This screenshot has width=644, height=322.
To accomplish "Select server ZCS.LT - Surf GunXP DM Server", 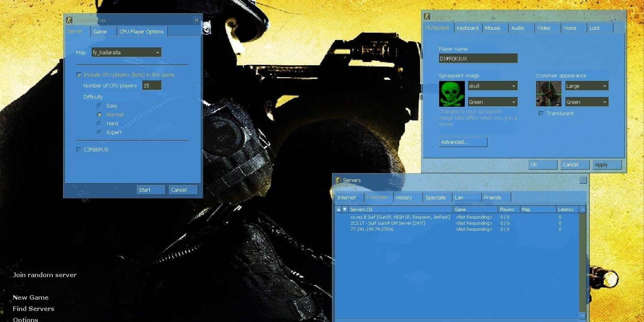I will tap(457, 223).
